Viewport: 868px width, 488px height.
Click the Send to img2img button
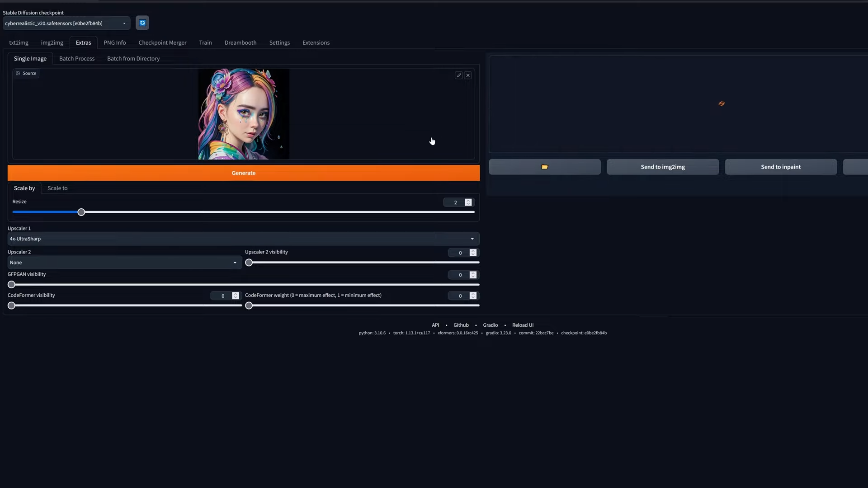pos(662,167)
